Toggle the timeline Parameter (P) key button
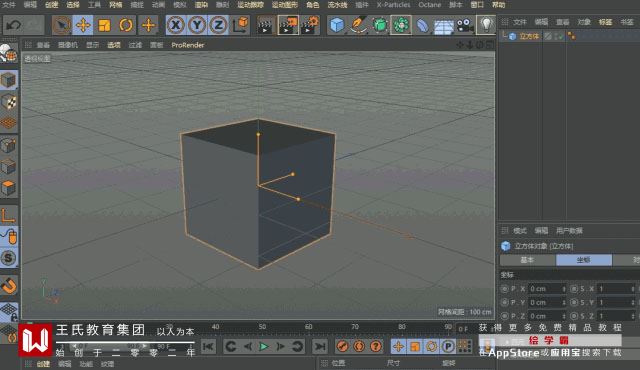 coord(448,346)
